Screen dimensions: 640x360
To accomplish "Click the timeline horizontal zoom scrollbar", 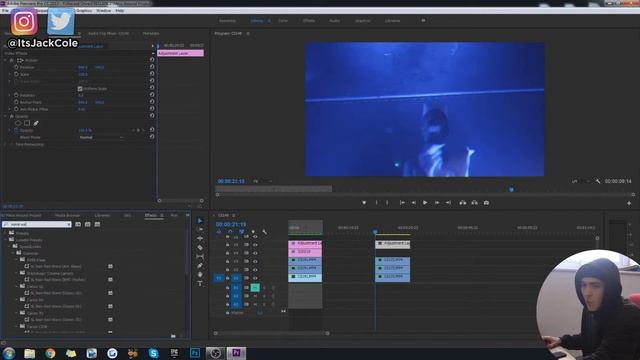I will [271, 333].
